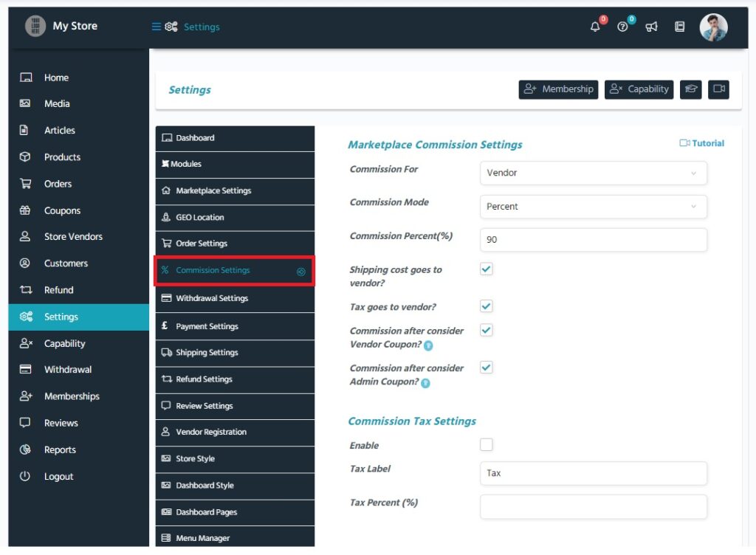Open the documentation book icon
Viewport: 756px width, 555px height.
pos(679,27)
